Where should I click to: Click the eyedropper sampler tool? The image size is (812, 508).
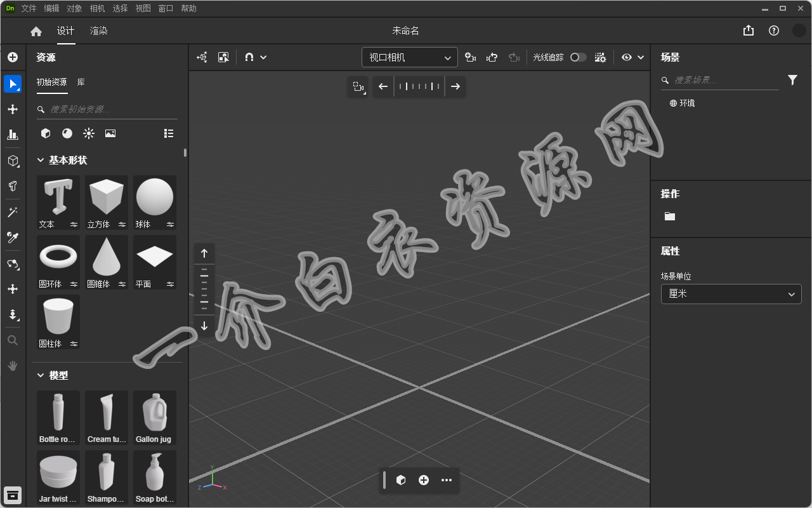coord(13,237)
